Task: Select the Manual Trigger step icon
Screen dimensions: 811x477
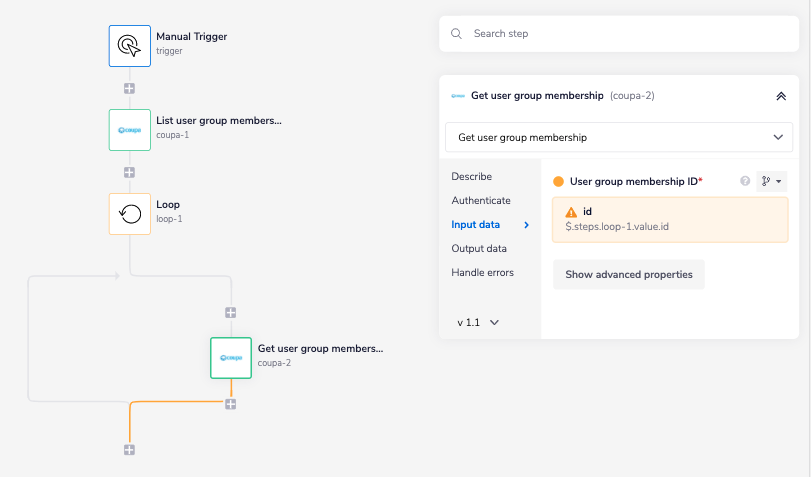Action: 129,46
